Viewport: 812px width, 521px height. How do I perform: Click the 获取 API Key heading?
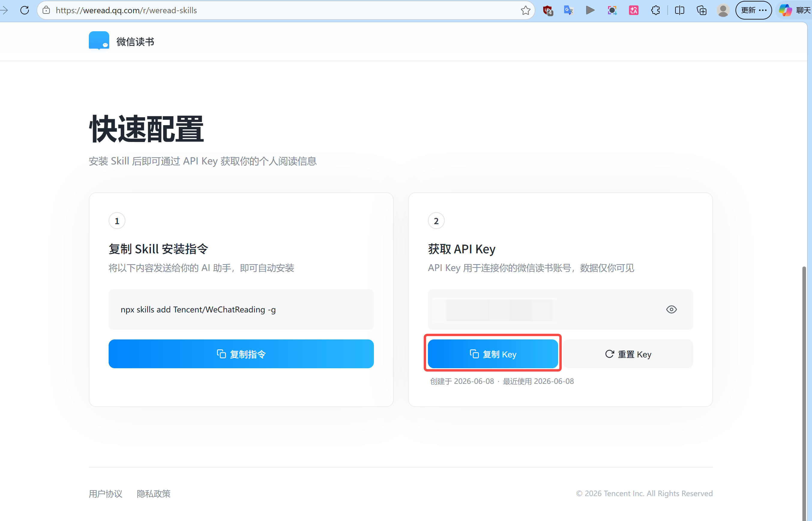pos(462,249)
